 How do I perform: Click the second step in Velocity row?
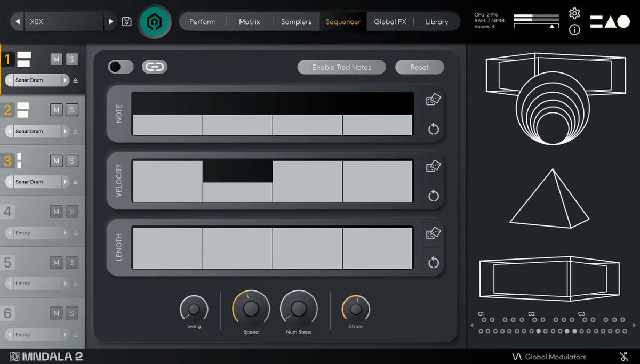point(237,182)
